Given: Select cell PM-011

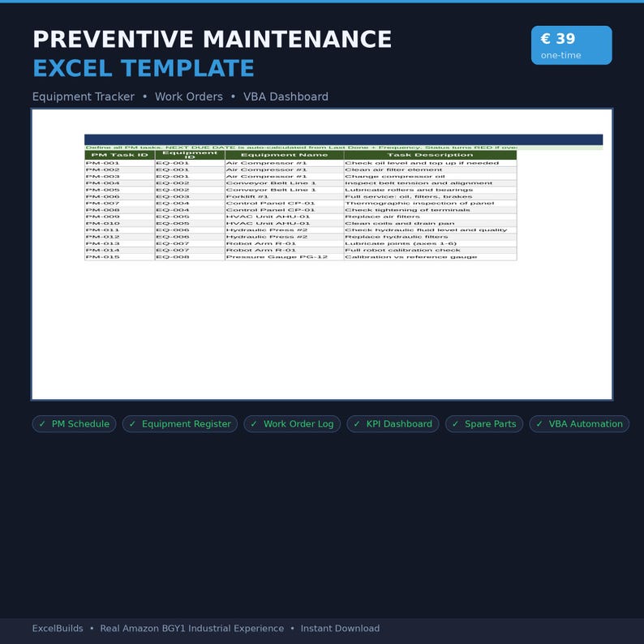Looking at the screenshot, I should (x=119, y=230).
